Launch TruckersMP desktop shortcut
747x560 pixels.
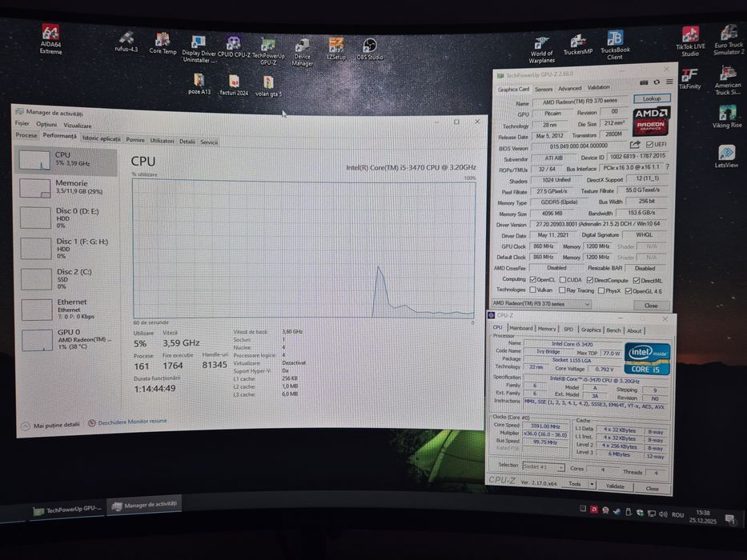pos(578,46)
